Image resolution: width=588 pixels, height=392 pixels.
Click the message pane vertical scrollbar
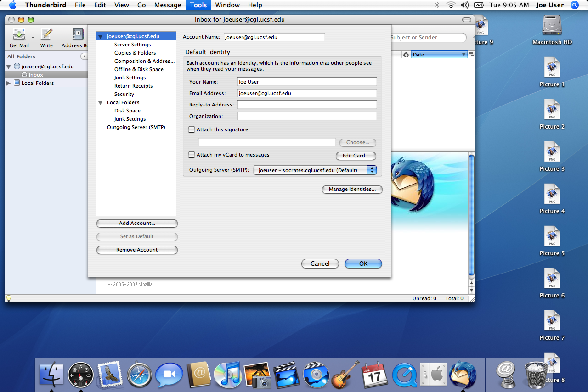coord(471,216)
